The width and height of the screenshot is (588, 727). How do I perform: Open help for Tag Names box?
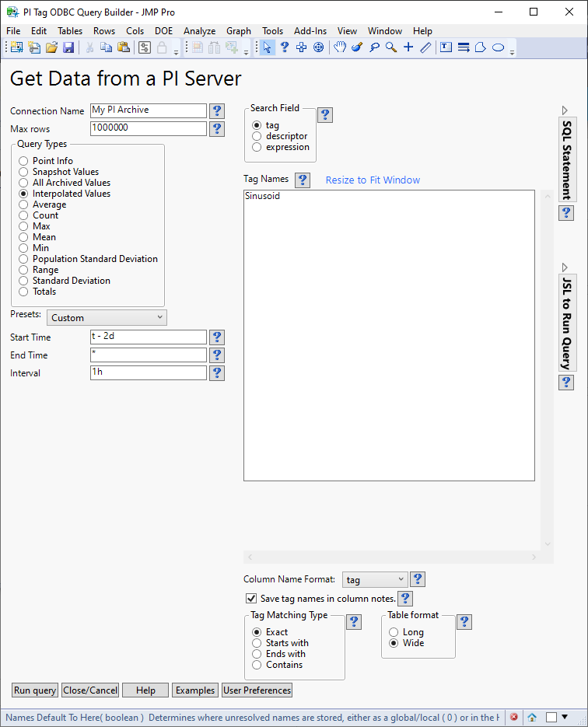click(303, 180)
